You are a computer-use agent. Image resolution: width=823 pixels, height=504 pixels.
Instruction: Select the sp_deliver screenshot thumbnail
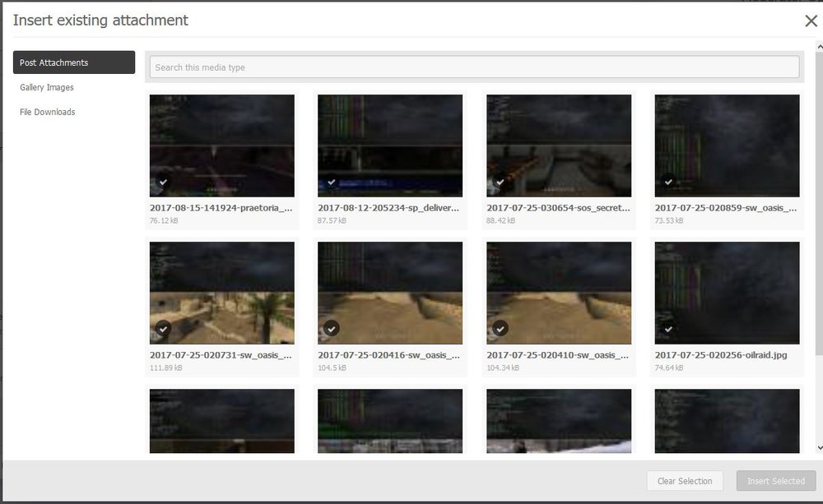click(390, 146)
